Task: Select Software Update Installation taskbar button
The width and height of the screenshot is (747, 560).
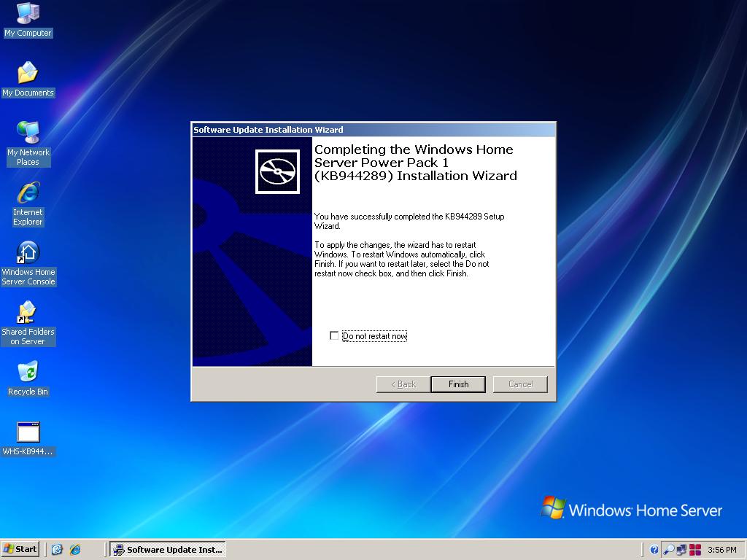Action: [167, 549]
